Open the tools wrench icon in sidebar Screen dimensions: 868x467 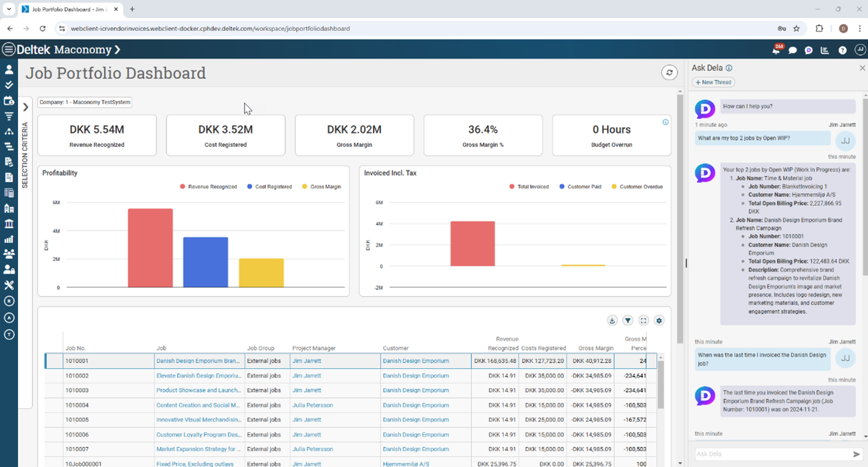[9, 285]
